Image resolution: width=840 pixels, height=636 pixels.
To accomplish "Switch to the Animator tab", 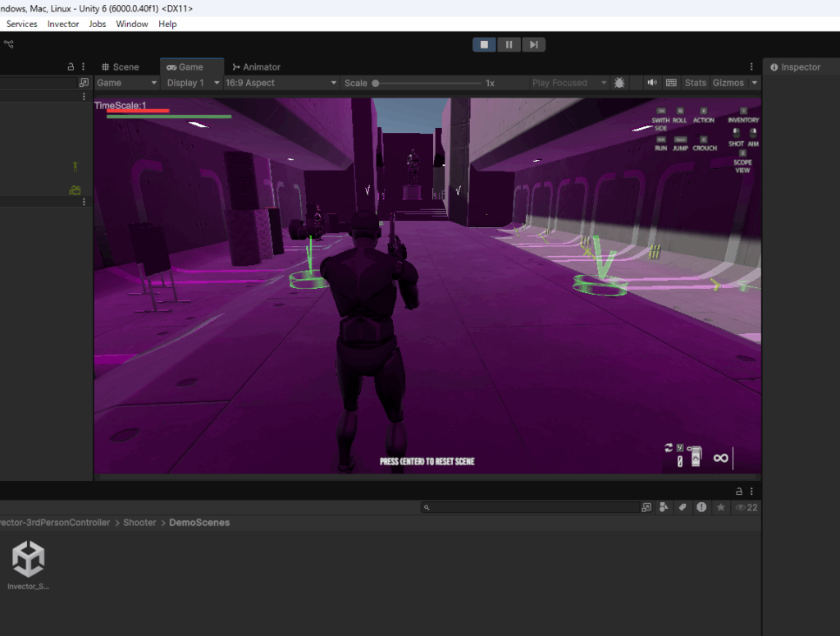I will [257, 67].
